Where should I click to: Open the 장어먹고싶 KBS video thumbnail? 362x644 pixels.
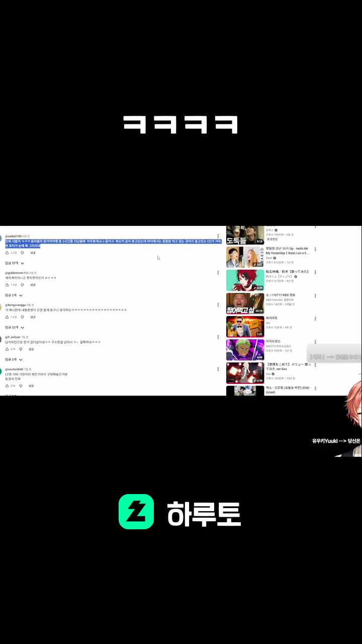245,303
